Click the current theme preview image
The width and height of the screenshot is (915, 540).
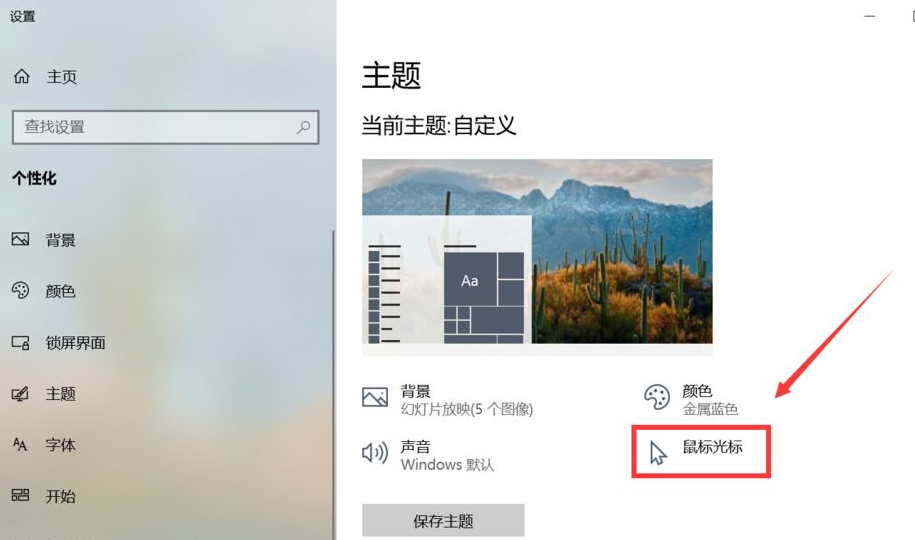(x=537, y=251)
